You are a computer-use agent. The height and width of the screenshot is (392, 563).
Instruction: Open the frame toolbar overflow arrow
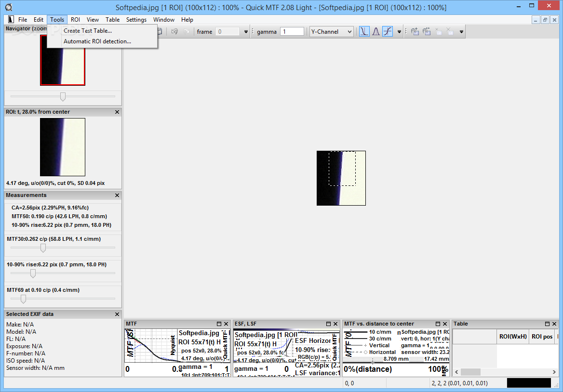(246, 32)
